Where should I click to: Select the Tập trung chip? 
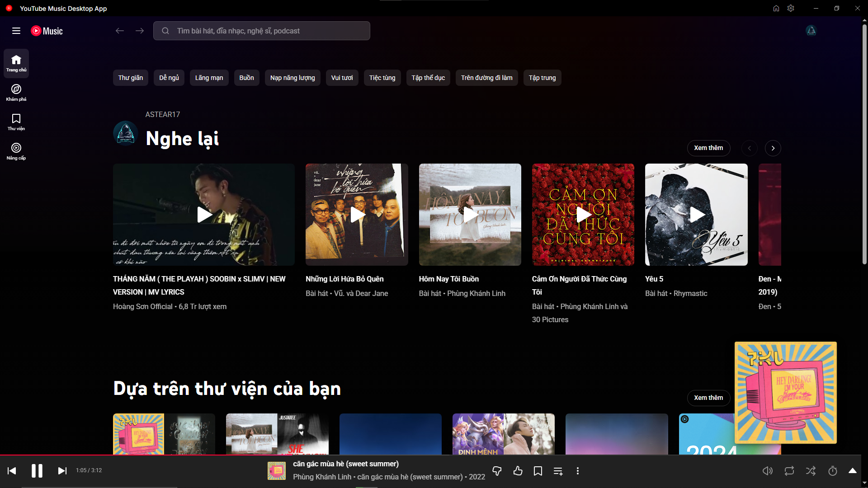tap(542, 78)
